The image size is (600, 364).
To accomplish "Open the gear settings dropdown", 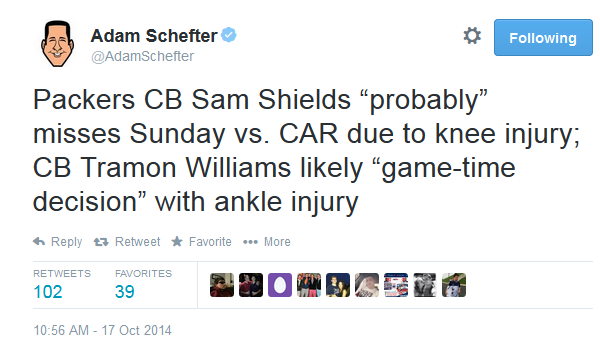I will [x=472, y=36].
